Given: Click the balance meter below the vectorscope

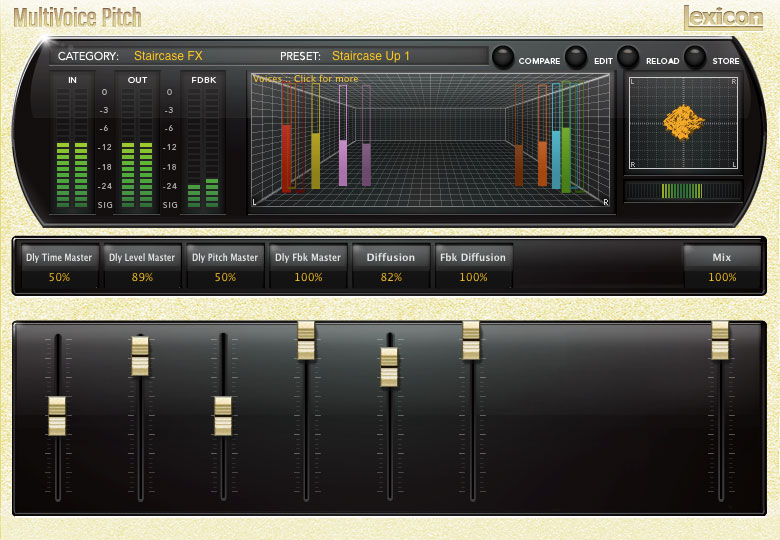Looking at the screenshot, I should [x=683, y=191].
